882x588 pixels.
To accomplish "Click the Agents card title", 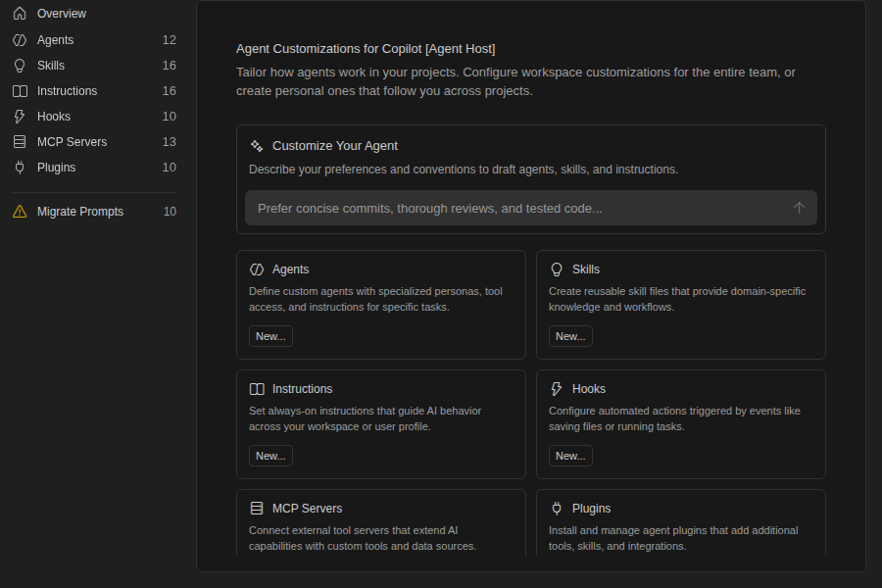I will [290, 269].
